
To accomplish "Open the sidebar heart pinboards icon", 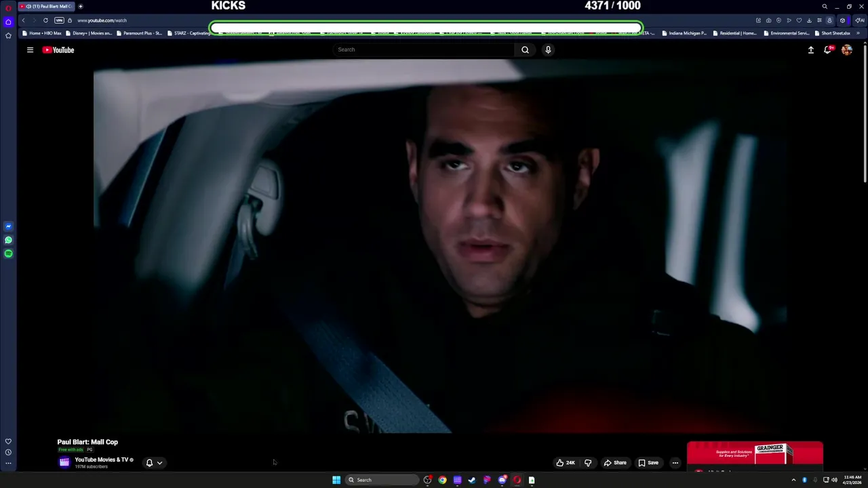I will coord(8,441).
